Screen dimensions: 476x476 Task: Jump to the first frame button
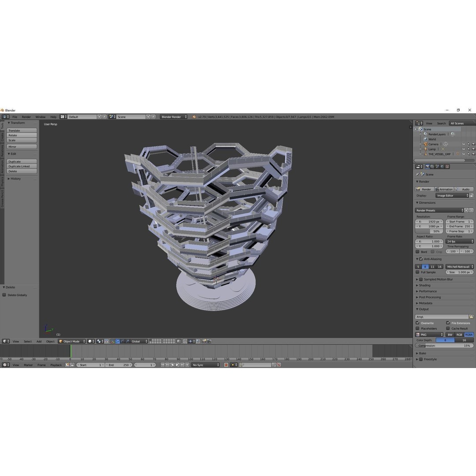pyautogui.click(x=162, y=365)
